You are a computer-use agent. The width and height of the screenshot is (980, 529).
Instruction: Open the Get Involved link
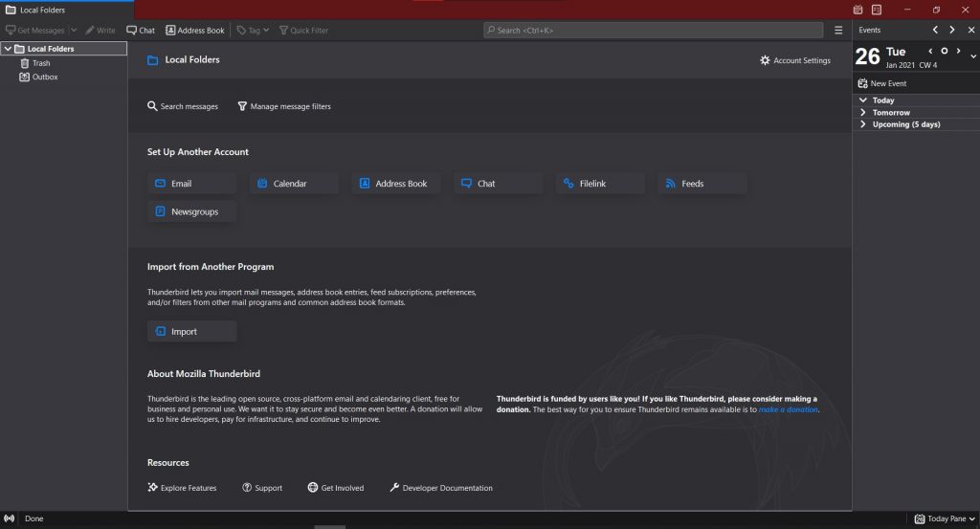(x=336, y=488)
